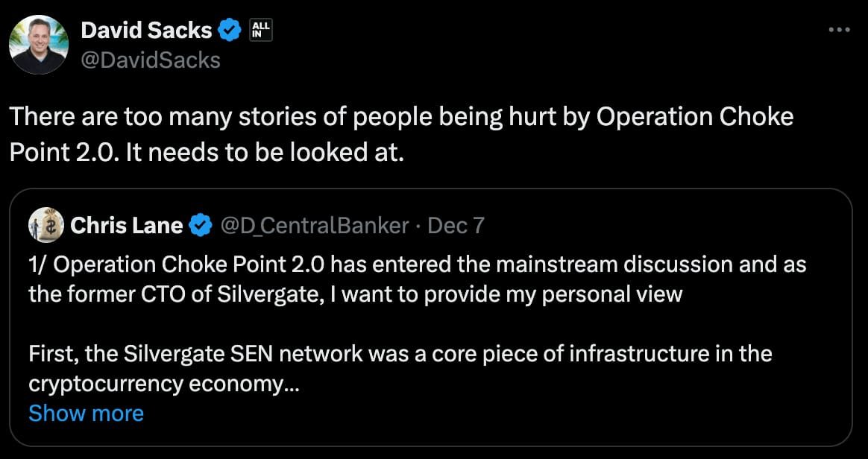Click David Sacks' profile picture
Viewport: 868px width, 459px height.
pyautogui.click(x=39, y=44)
